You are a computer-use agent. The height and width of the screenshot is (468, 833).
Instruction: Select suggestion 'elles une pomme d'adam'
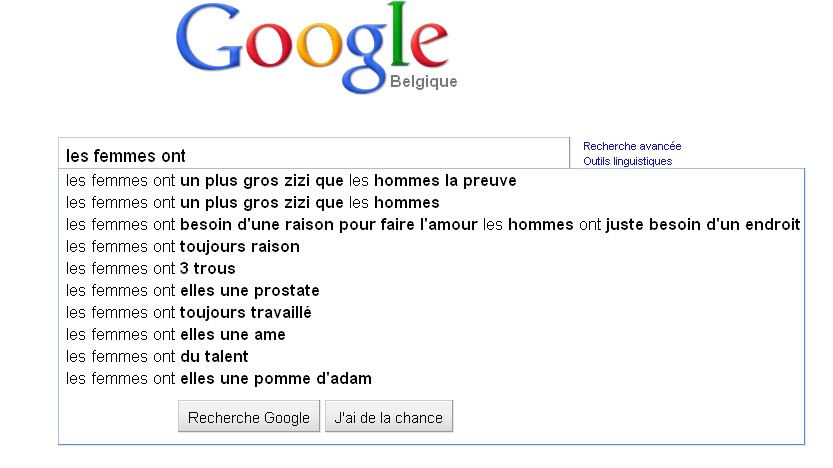(x=219, y=379)
